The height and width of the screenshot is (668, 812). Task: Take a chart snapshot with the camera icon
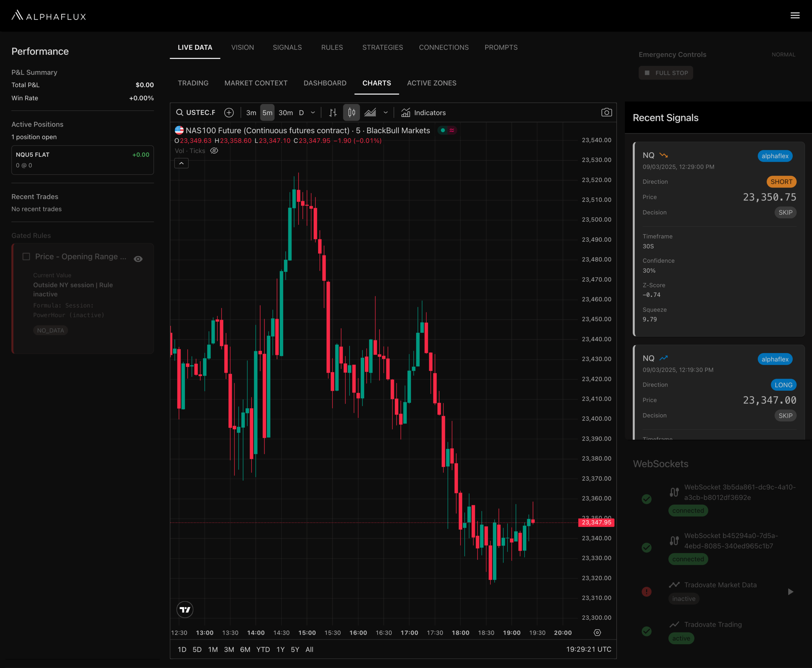click(606, 112)
